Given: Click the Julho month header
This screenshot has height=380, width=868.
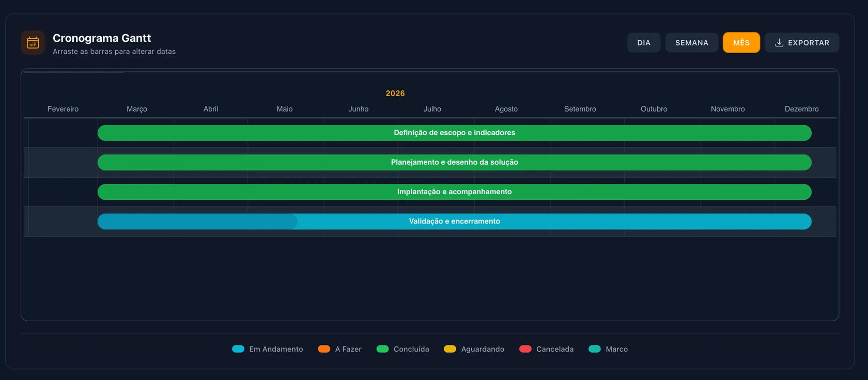Looking at the screenshot, I should [432, 109].
